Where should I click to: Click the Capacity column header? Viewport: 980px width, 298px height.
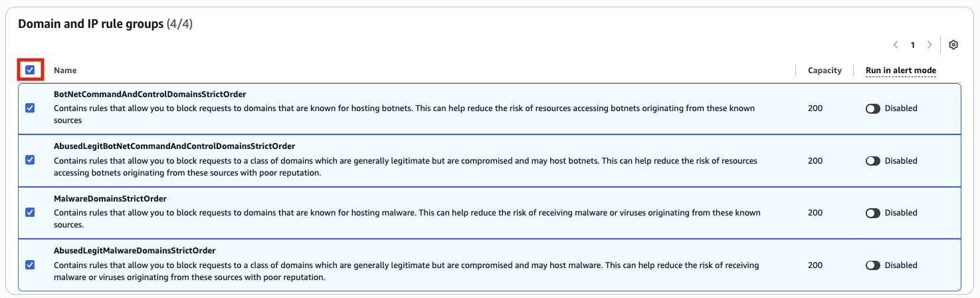pos(825,71)
